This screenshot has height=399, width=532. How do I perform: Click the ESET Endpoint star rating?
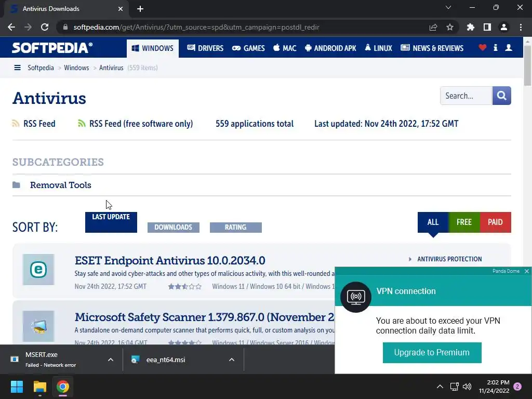coord(184,286)
